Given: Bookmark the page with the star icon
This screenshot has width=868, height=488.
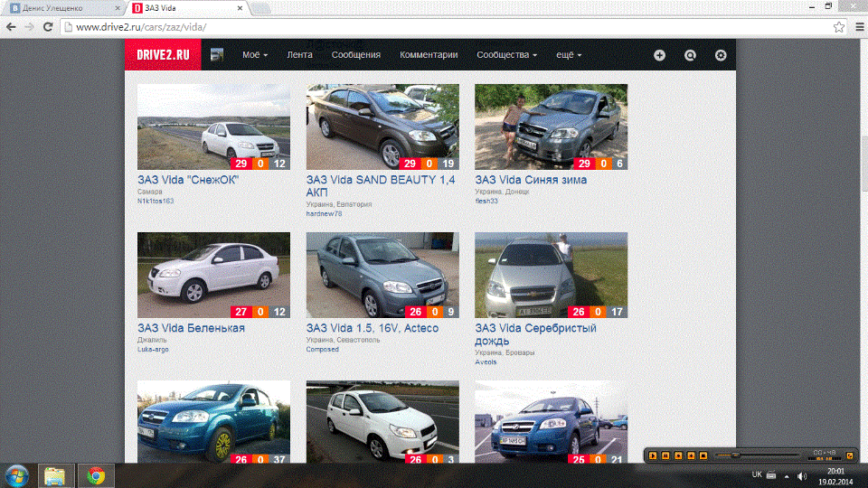Looking at the screenshot, I should pos(839,26).
